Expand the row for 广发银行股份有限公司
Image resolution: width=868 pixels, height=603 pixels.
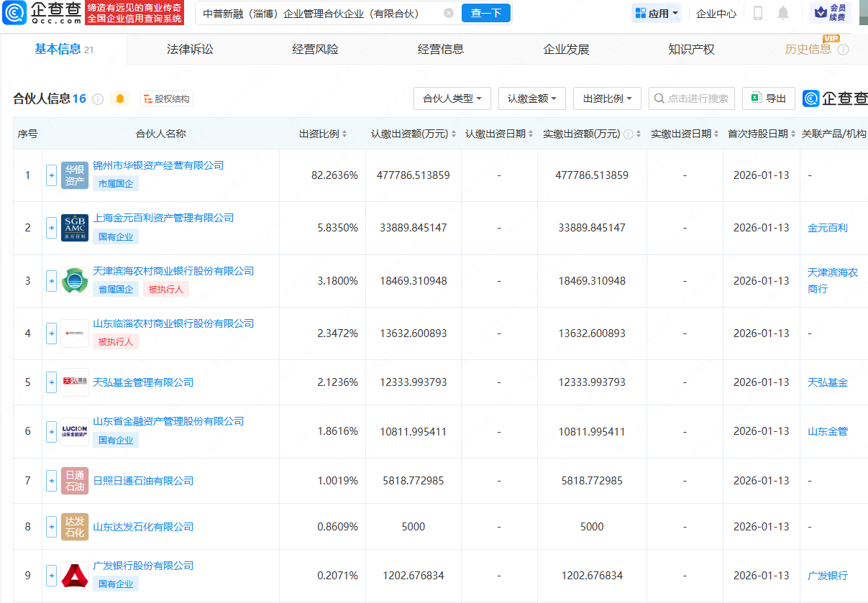coord(51,576)
